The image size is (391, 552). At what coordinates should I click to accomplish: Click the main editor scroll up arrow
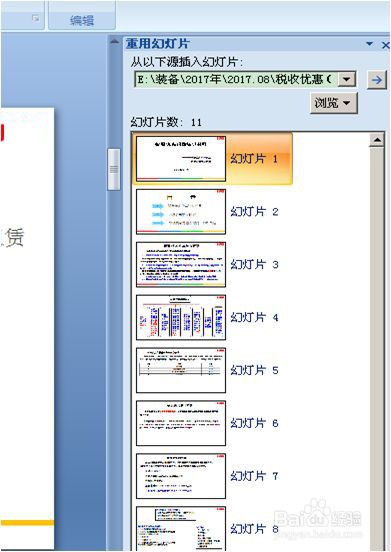114,42
